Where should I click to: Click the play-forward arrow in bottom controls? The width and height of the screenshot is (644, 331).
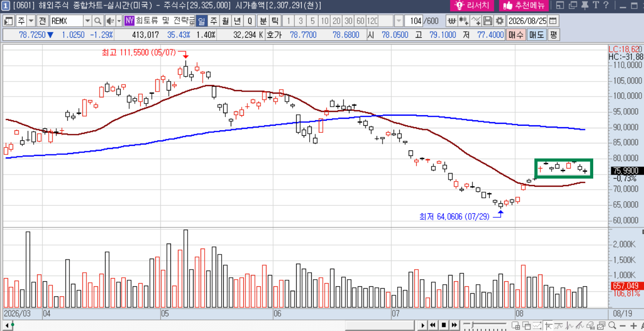point(423,325)
